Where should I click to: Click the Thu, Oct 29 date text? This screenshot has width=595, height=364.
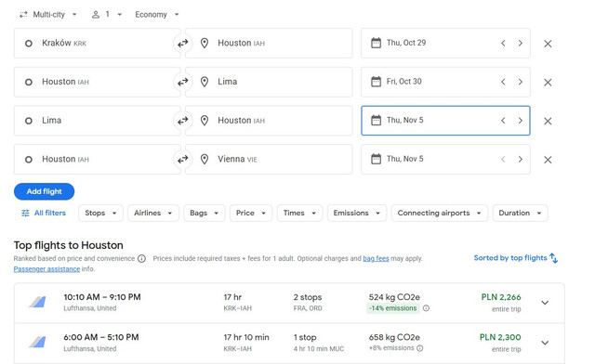coord(406,43)
